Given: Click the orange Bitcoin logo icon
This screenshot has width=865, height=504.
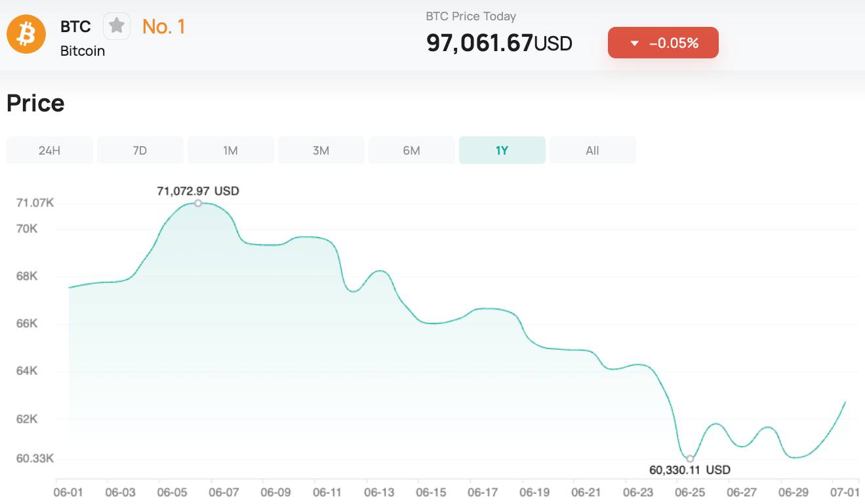Looking at the screenshot, I should (26, 34).
